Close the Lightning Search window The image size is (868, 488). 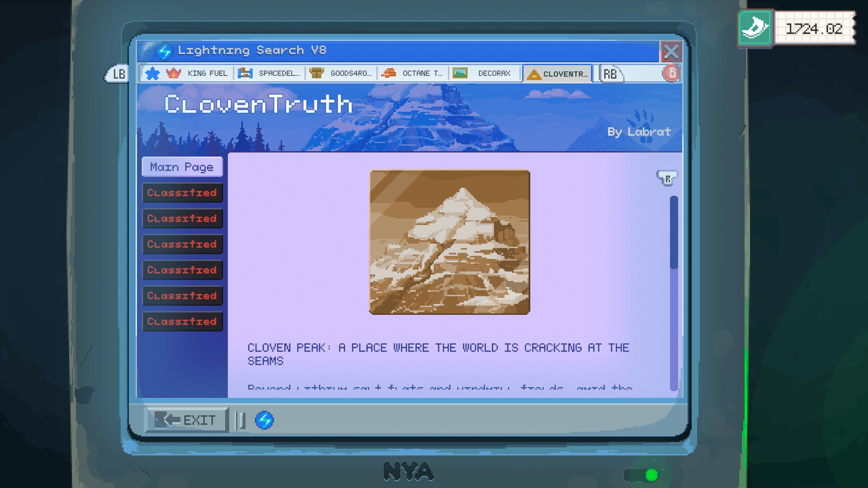click(x=671, y=52)
